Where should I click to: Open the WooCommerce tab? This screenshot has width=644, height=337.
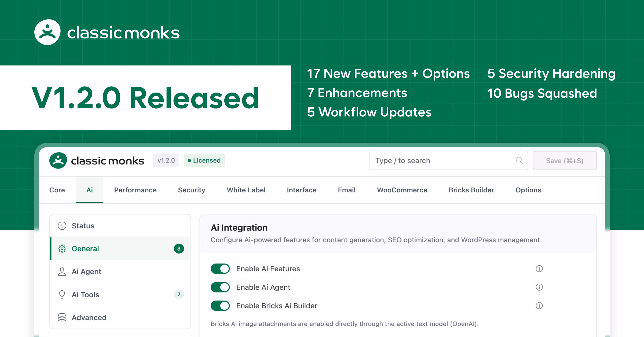[402, 190]
